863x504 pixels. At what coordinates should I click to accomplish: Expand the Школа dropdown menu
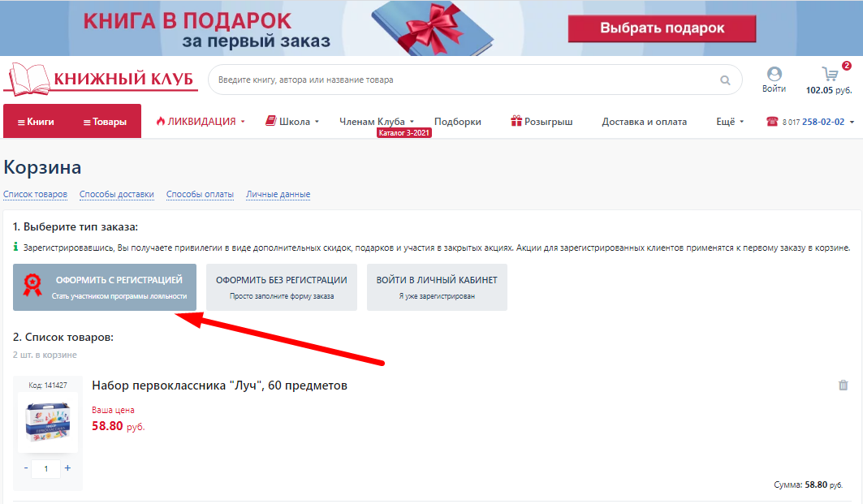pyautogui.click(x=292, y=122)
